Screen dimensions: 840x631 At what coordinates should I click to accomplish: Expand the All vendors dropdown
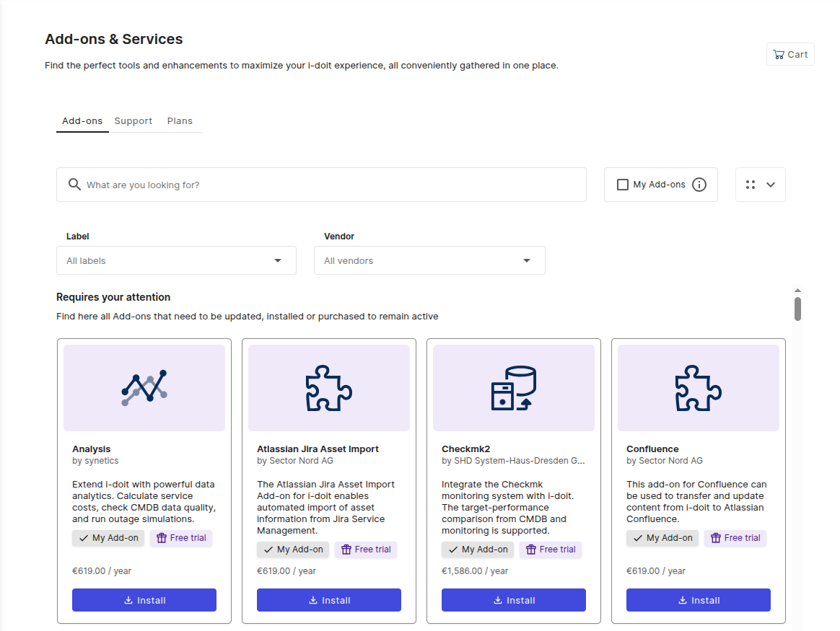(x=429, y=260)
